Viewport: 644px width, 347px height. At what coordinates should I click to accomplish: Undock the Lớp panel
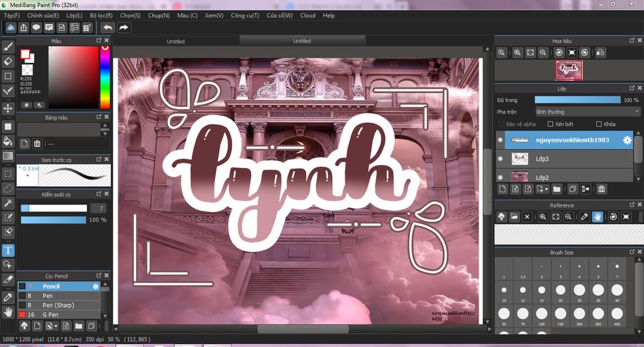click(x=631, y=88)
